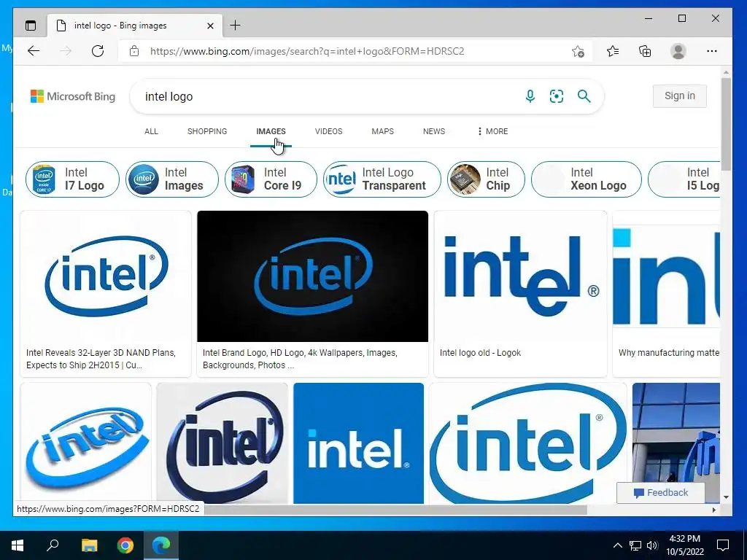
Task: Open the black background Intel logo image
Action: 312,276
